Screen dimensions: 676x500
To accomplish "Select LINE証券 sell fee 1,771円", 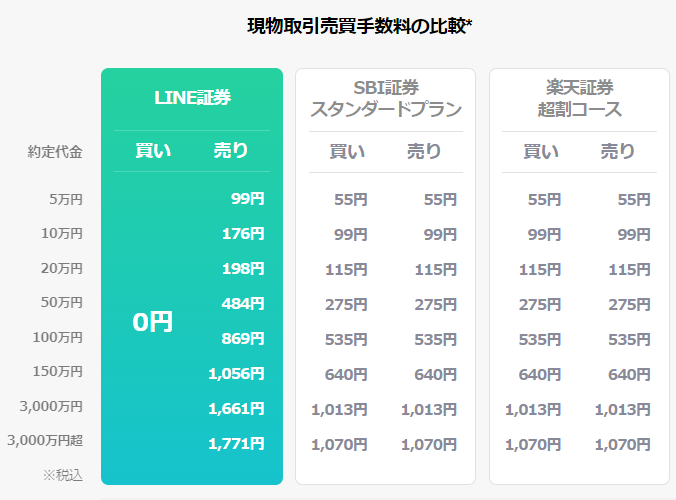I will (236, 444).
